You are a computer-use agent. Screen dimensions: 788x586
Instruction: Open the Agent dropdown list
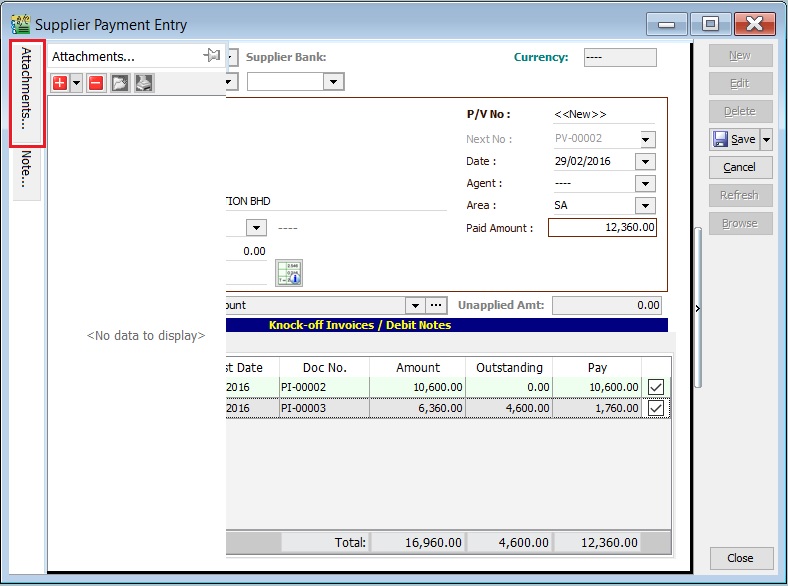pos(645,183)
